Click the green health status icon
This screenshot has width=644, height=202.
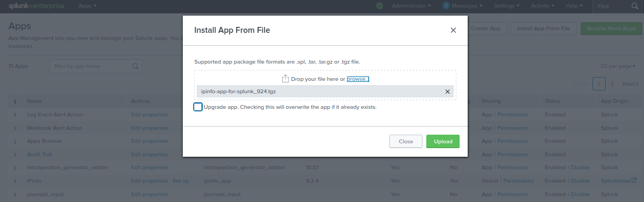pos(380,6)
